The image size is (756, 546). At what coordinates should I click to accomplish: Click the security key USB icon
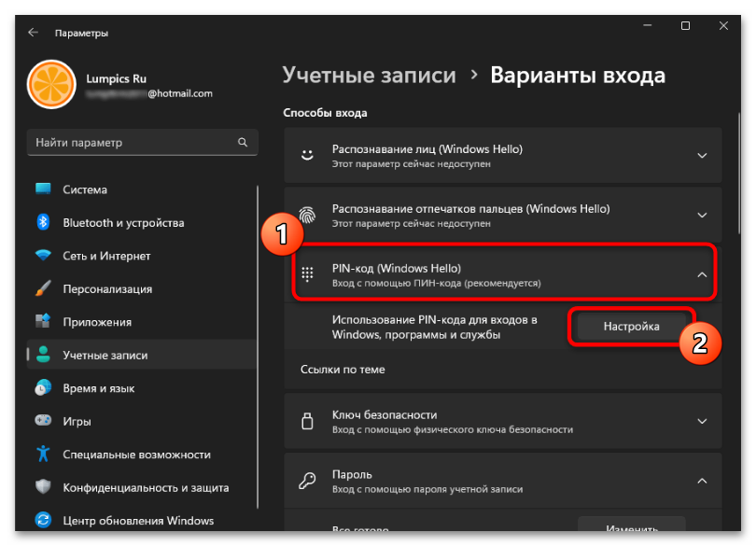click(x=307, y=421)
